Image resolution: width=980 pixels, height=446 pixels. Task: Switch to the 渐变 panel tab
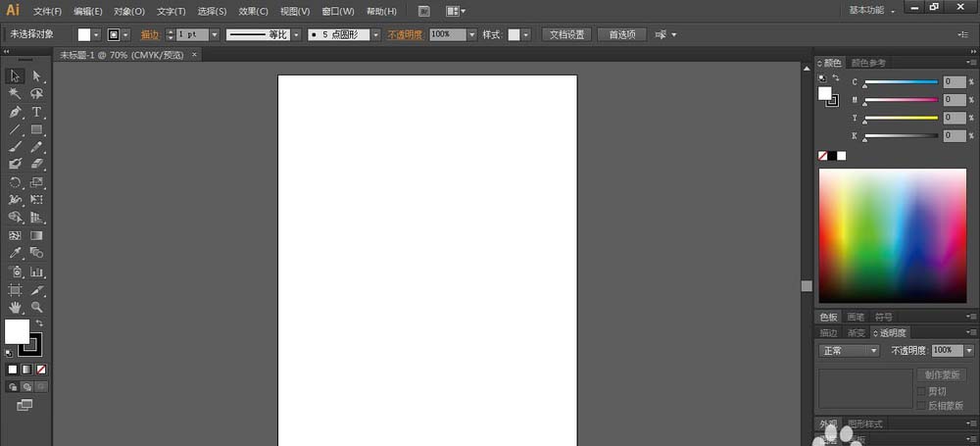[857, 332]
